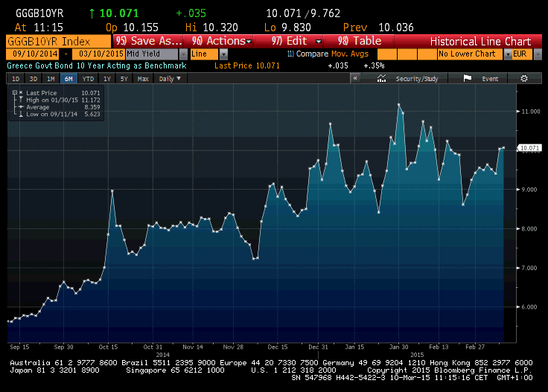Viewport: 548px width, 392px height.
Task: Click the 'Hi 10.320' value in header
Action: (x=211, y=28)
